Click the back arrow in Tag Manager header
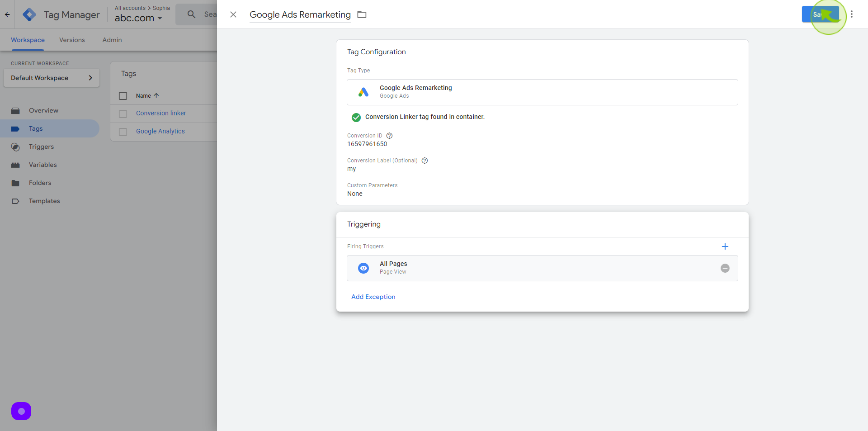Image resolution: width=868 pixels, height=431 pixels. pos(7,14)
